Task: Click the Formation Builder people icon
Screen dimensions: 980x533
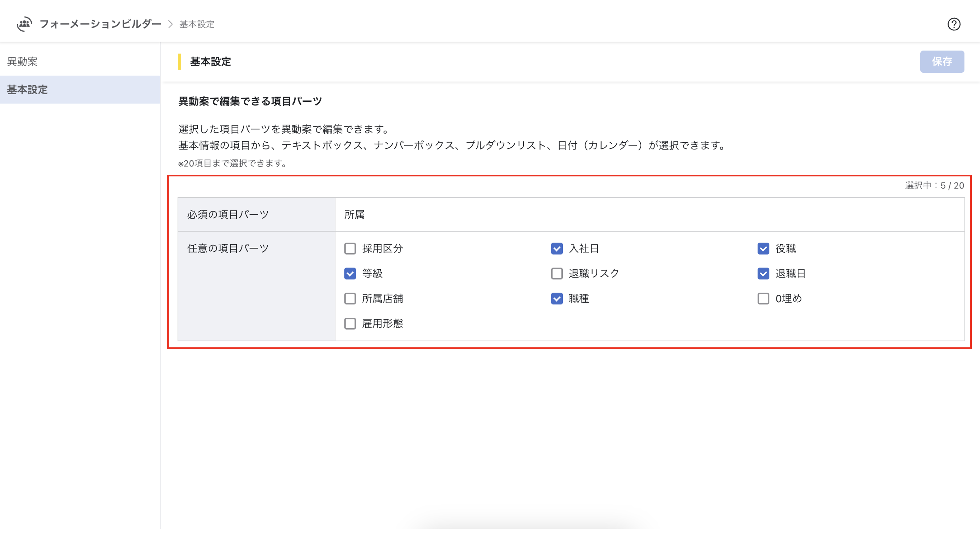Action: (24, 24)
